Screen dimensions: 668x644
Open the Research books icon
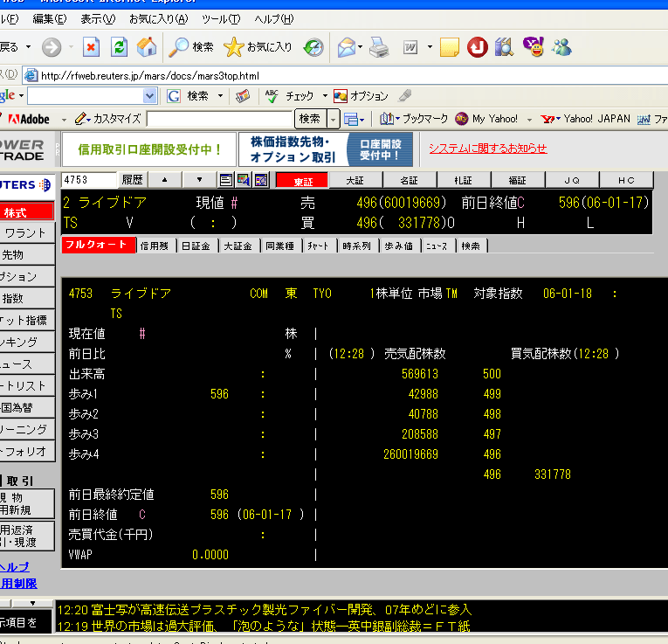pyautogui.click(x=505, y=47)
